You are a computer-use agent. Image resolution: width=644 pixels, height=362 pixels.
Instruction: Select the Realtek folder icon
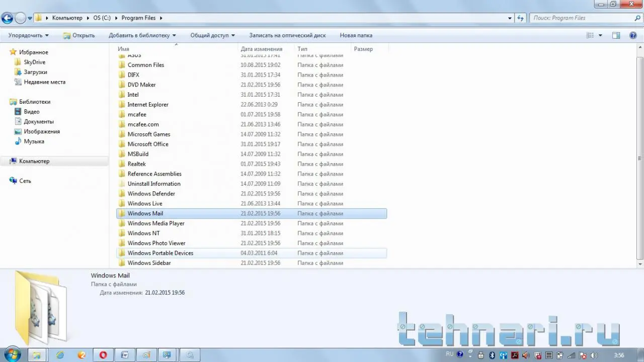pos(121,164)
